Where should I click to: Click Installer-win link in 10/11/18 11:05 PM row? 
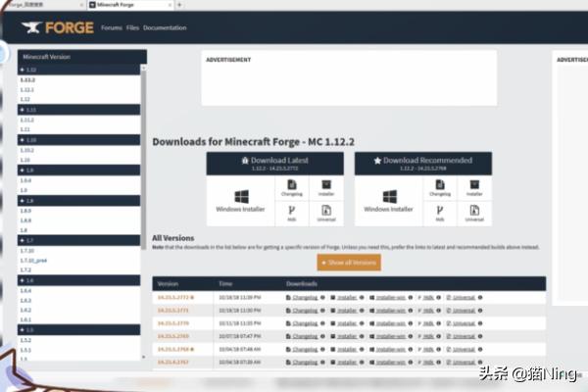click(x=391, y=323)
